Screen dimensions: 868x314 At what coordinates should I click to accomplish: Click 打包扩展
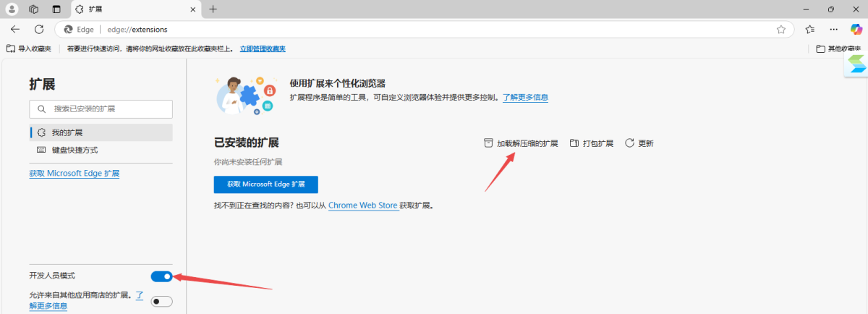pyautogui.click(x=592, y=143)
